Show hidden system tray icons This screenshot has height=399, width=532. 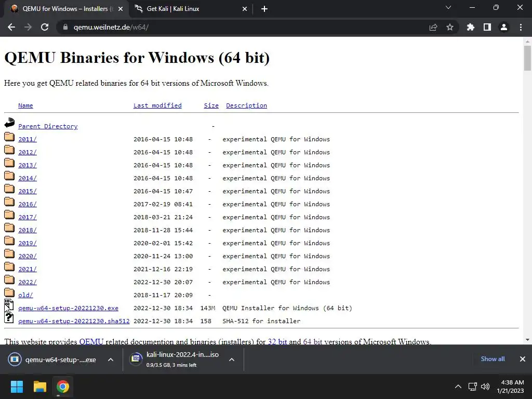[458, 387]
